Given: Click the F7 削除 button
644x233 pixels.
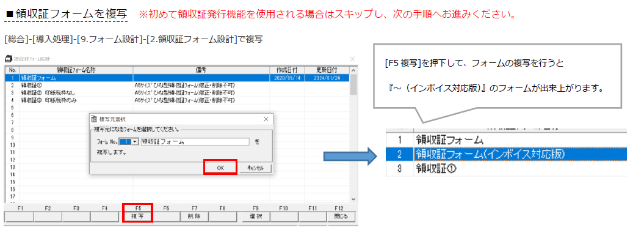Looking at the screenshot, I should pos(195,216).
